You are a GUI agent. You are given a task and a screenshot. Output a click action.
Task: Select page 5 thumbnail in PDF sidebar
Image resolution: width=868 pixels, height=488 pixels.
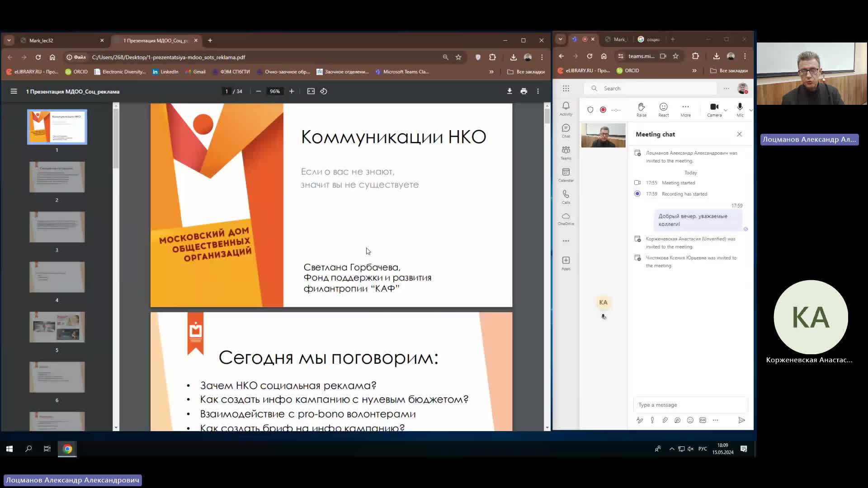tap(57, 327)
